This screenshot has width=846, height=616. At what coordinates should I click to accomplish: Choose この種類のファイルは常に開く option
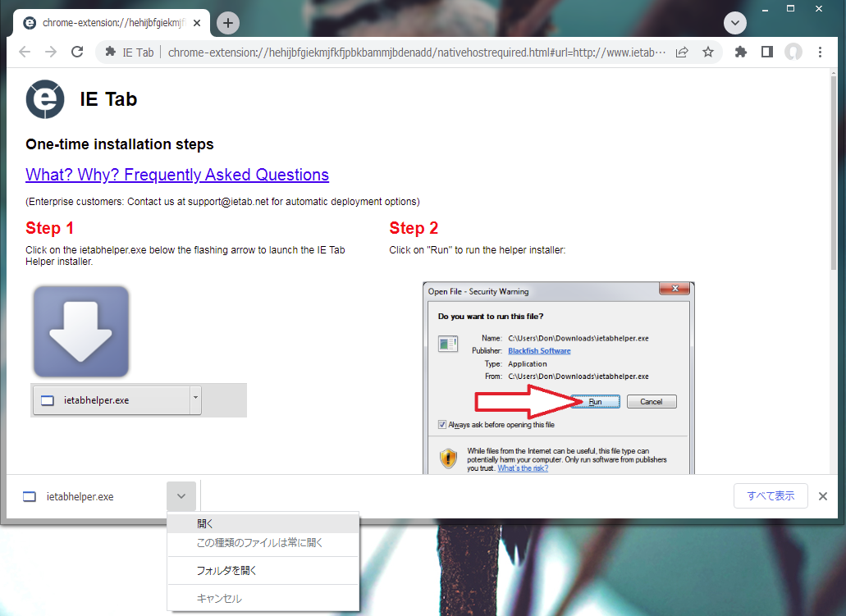point(263,543)
